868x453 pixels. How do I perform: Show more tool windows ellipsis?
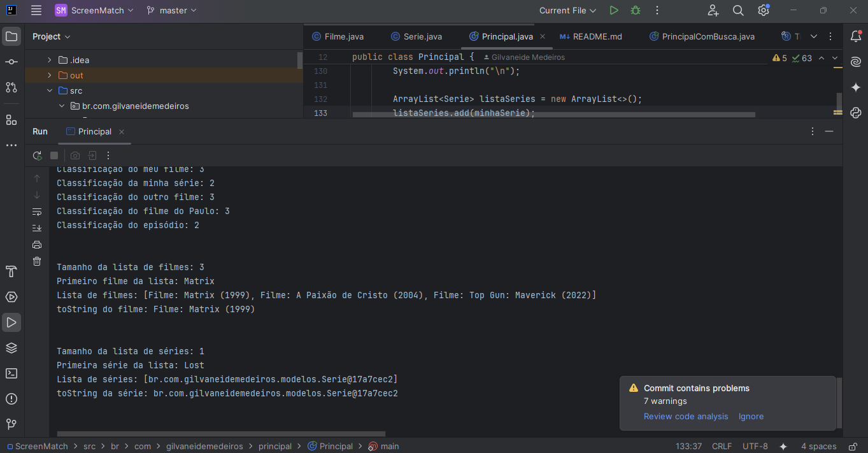point(11,145)
